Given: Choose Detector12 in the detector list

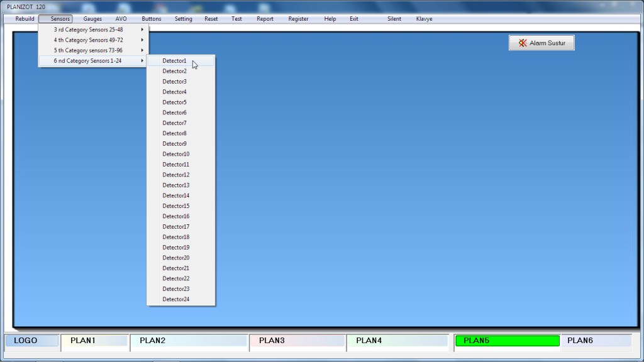Looking at the screenshot, I should 175,175.
